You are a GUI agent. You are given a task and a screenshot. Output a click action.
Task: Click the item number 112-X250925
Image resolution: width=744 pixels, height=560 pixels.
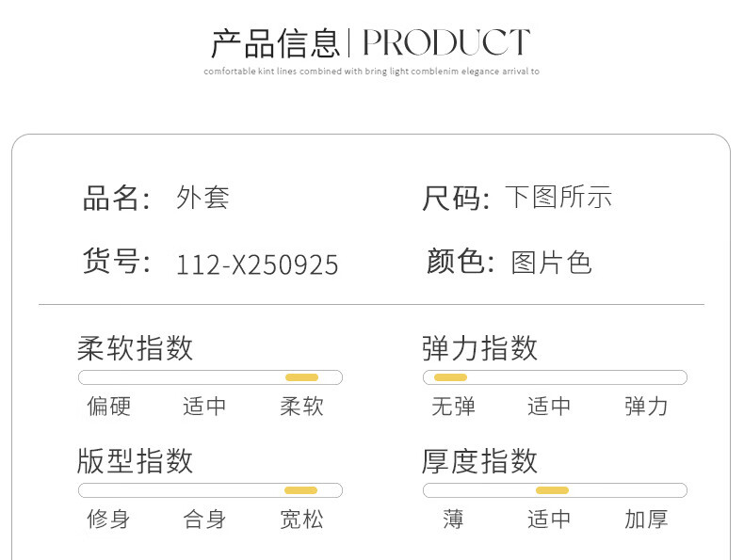[257, 265]
